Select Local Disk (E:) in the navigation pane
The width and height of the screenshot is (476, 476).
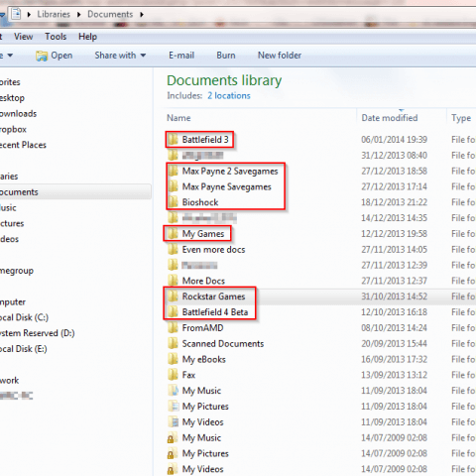24,349
